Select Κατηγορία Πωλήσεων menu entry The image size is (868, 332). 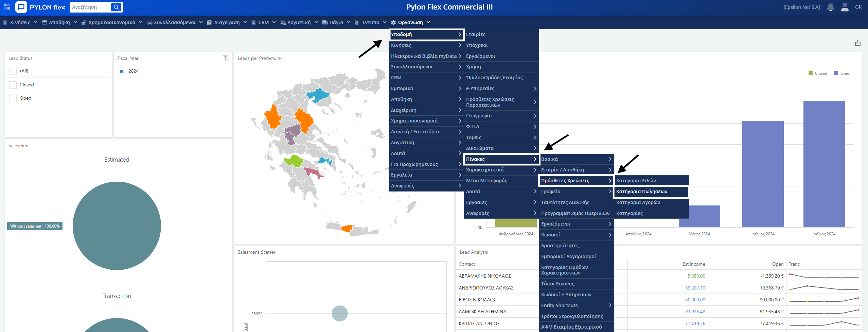[x=652, y=192]
